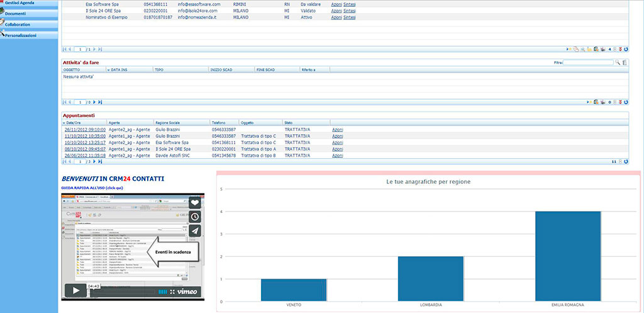The width and height of the screenshot is (644, 313).
Task: Go to last page in Attivita' da fare pager
Action: pos(100,102)
